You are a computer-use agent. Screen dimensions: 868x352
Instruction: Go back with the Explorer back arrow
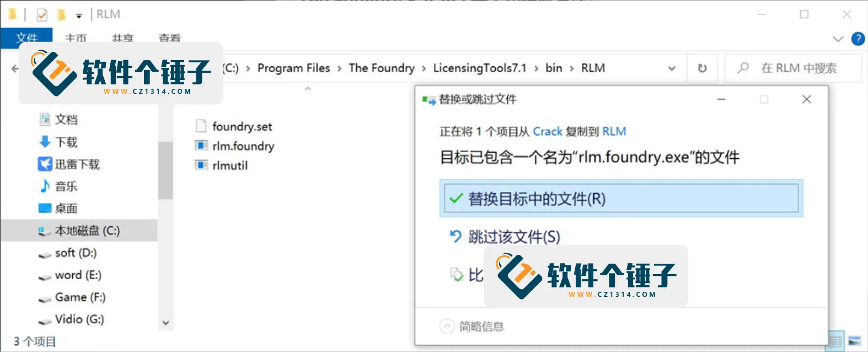(15, 68)
